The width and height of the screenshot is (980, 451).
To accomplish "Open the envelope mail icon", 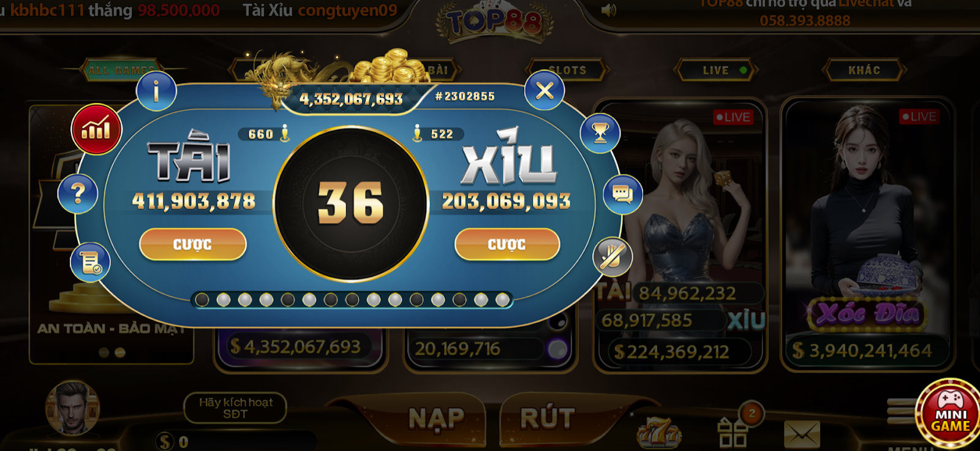I will (x=802, y=434).
